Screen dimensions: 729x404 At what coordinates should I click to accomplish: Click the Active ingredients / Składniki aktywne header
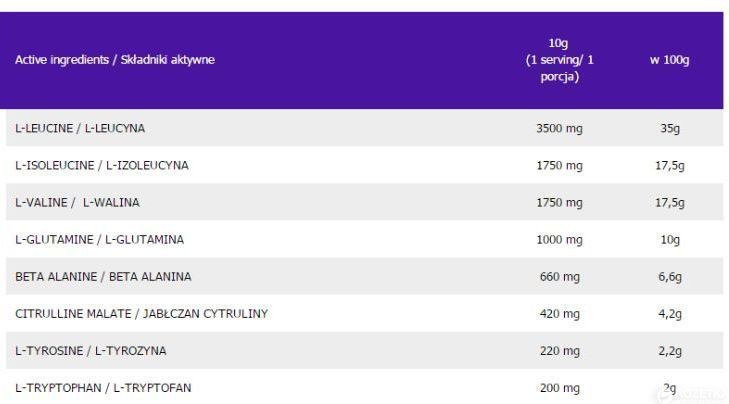115,60
